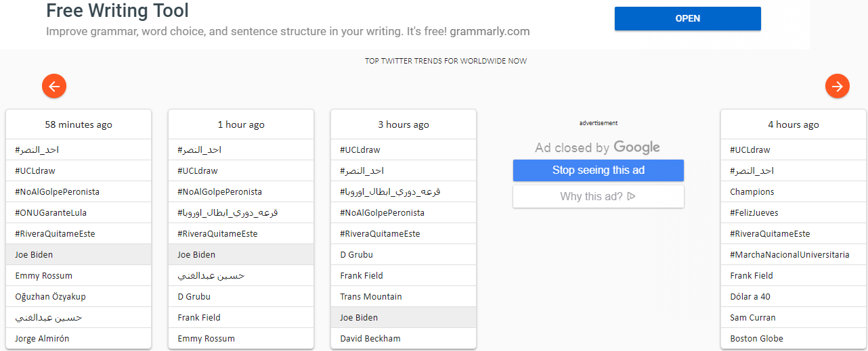Click #MarchaNacionalUniversitaria trend

click(x=794, y=254)
